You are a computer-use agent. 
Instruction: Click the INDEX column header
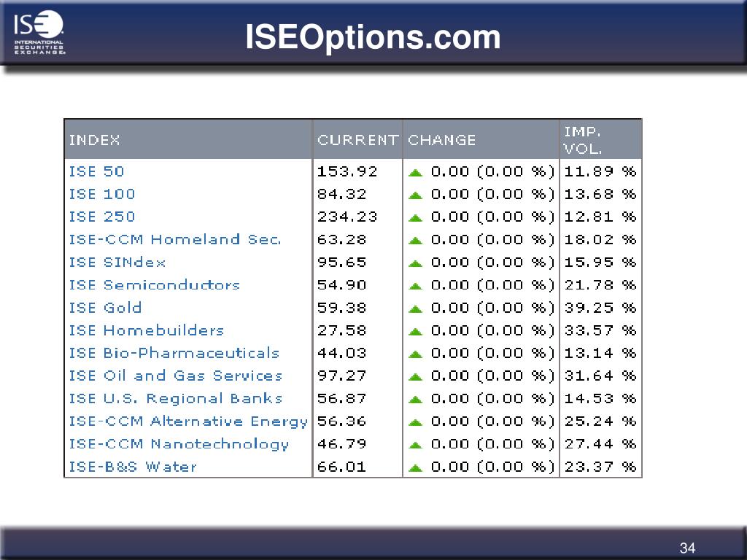pos(94,140)
